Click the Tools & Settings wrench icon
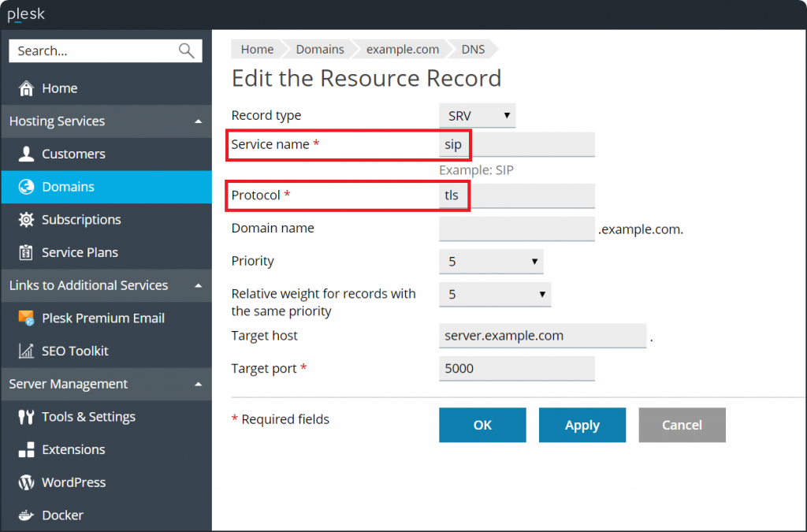Screen dimensions: 807x532 pyautogui.click(x=26, y=417)
